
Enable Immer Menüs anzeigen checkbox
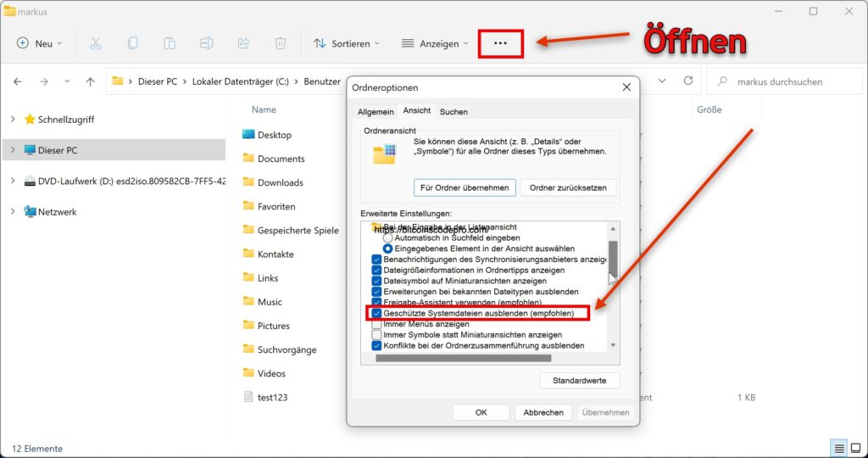pyautogui.click(x=377, y=324)
